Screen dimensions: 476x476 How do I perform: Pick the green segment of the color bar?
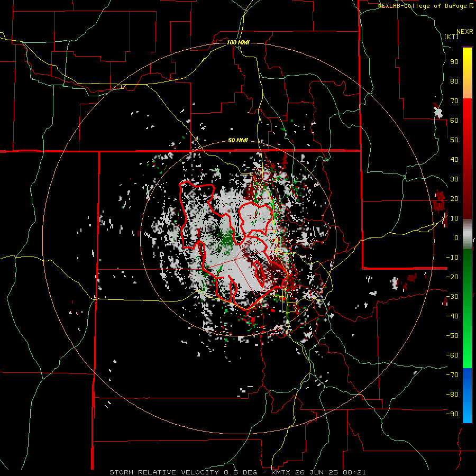coord(467,308)
